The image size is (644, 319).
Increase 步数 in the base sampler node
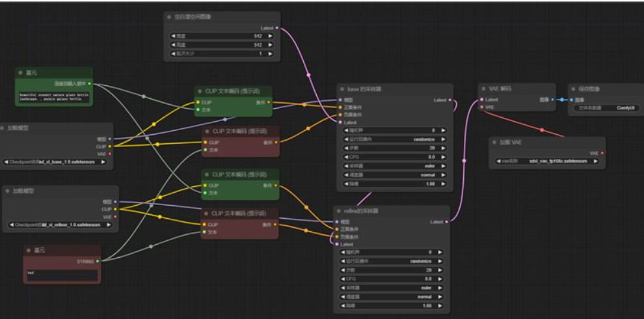pos(444,148)
